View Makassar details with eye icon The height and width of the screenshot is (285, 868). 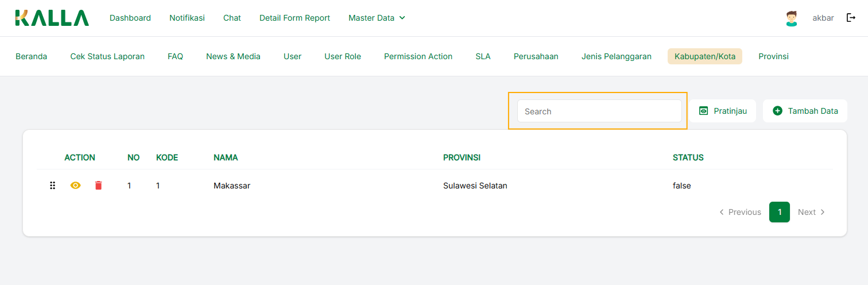point(75,186)
